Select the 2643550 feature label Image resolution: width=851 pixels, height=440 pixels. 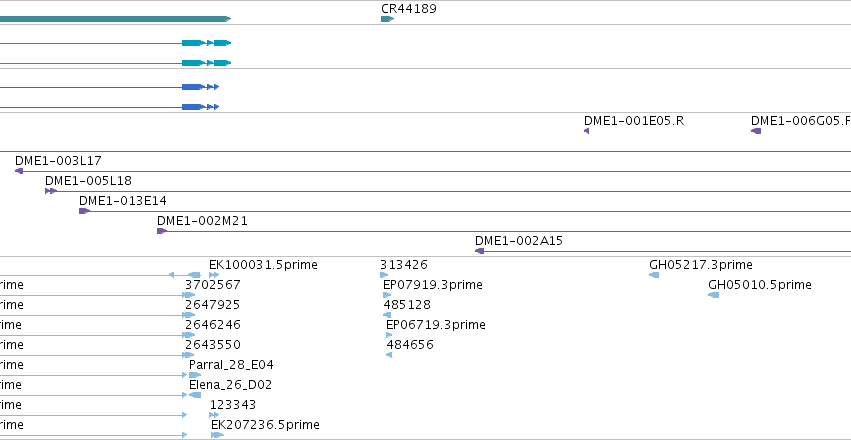pos(213,345)
